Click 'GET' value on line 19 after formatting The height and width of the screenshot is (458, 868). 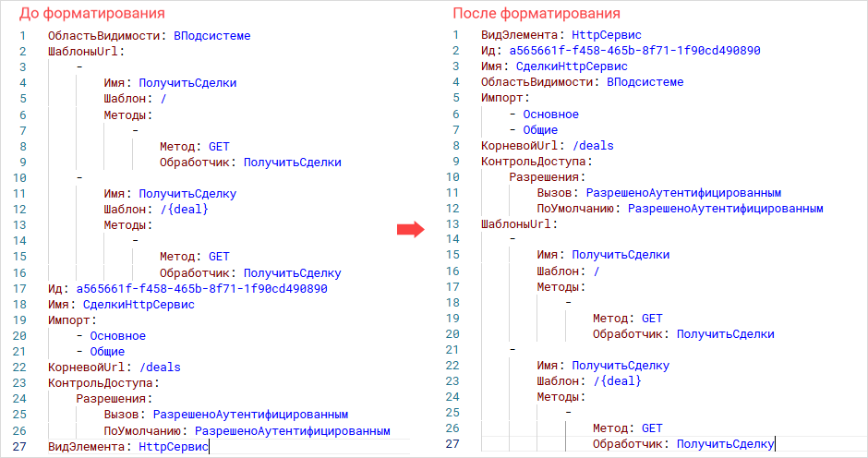[x=652, y=319]
